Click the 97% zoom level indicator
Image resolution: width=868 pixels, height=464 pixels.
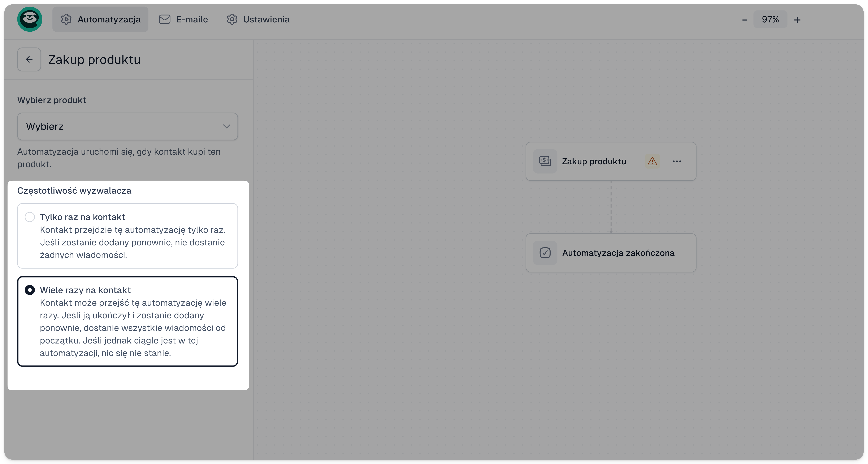point(770,19)
